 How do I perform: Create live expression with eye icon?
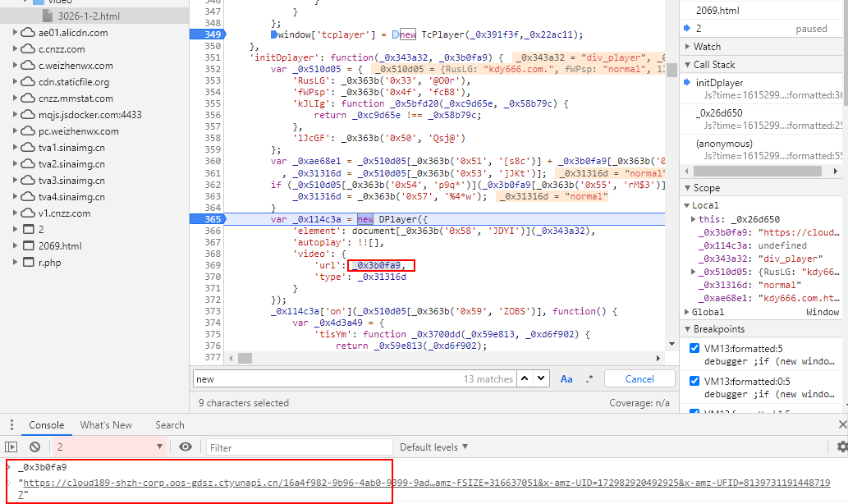pos(186,447)
